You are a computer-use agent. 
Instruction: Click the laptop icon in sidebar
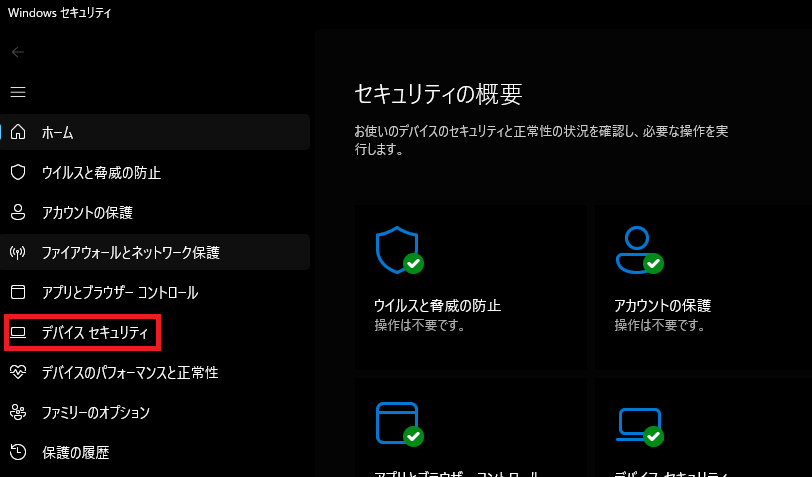click(x=18, y=332)
